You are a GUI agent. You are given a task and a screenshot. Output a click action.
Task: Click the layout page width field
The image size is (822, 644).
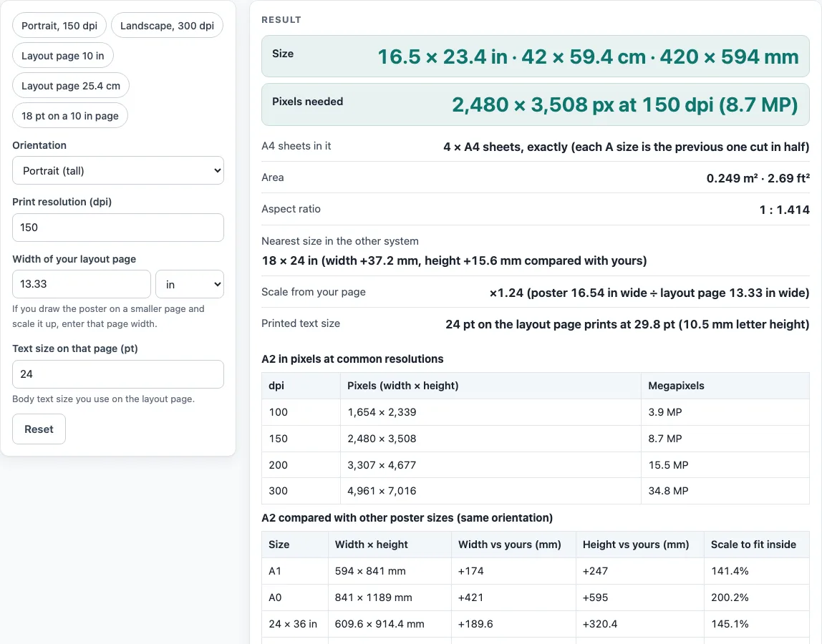coord(81,284)
